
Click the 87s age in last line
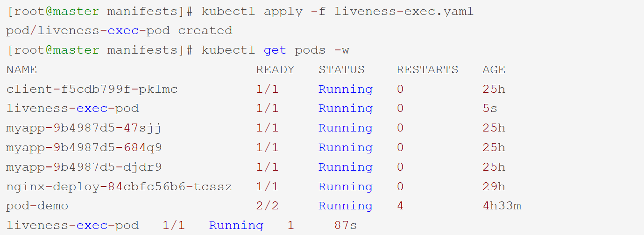coord(346,226)
